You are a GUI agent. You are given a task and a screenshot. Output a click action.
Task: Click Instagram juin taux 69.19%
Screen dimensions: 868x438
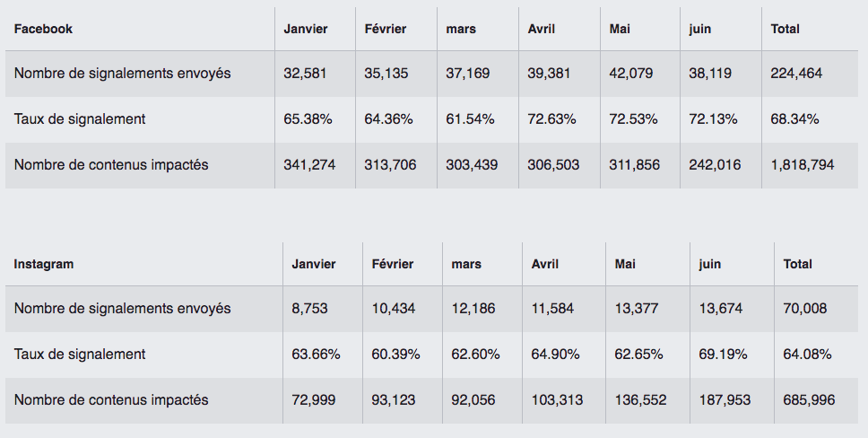[723, 355]
